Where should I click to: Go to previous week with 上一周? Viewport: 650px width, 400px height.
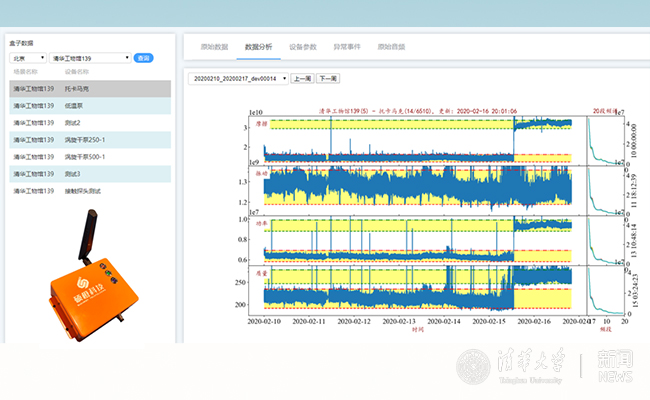302,77
